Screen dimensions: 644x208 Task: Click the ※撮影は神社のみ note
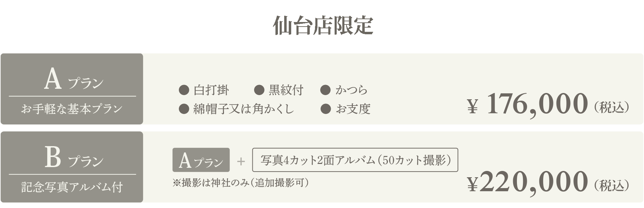pyautogui.click(x=241, y=183)
